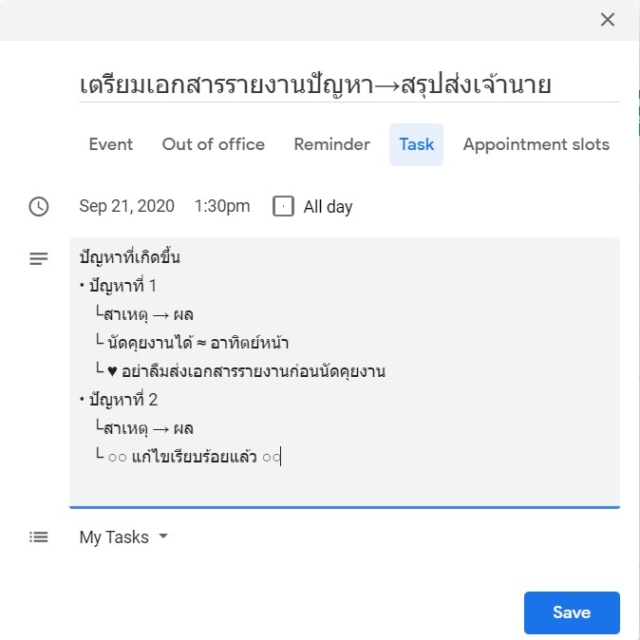Click the task list icon beside My Tasks
This screenshot has height=640, width=640.
click(39, 537)
